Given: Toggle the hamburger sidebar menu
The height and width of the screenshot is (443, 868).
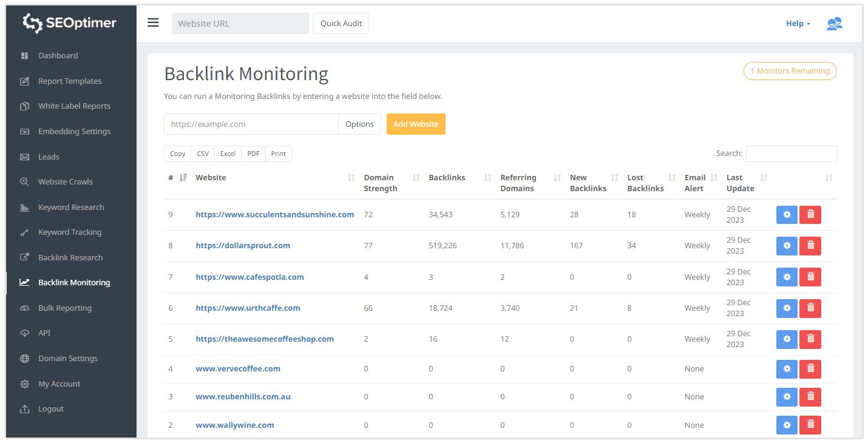Looking at the screenshot, I should tap(153, 23).
